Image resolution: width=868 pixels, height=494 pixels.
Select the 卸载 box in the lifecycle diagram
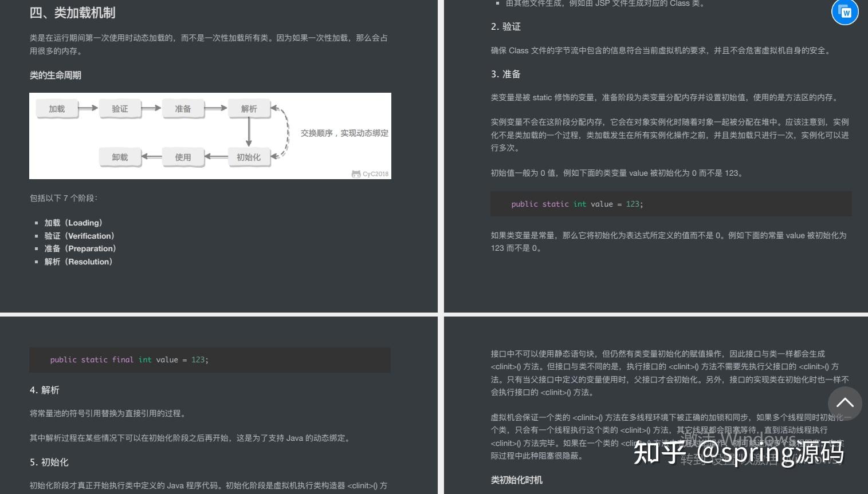[x=120, y=157]
